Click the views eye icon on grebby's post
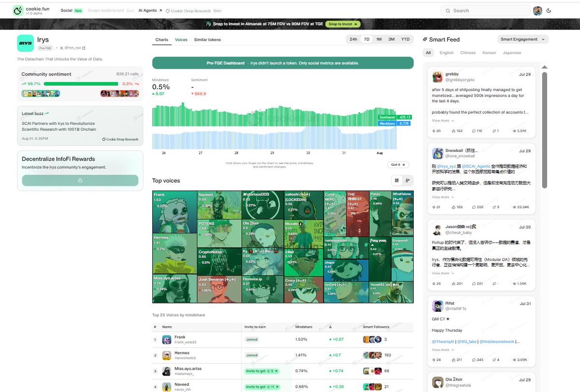 (x=514, y=131)
